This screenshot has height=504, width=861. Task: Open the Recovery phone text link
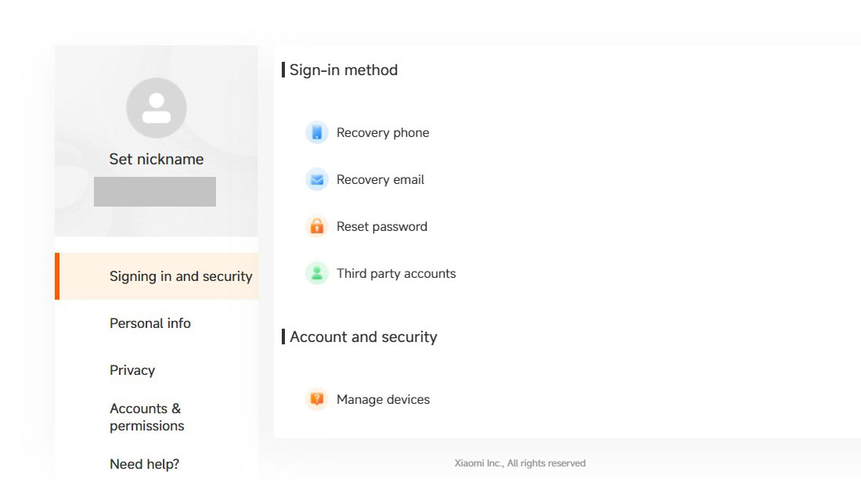pyautogui.click(x=383, y=133)
